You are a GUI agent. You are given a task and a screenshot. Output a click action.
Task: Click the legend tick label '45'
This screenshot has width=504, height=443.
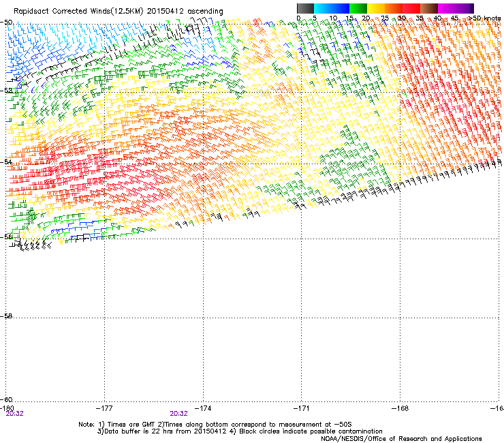point(454,18)
